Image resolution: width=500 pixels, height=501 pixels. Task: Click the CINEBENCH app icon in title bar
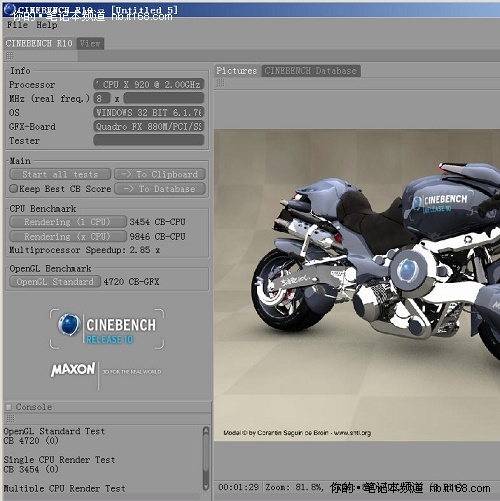(9, 9)
